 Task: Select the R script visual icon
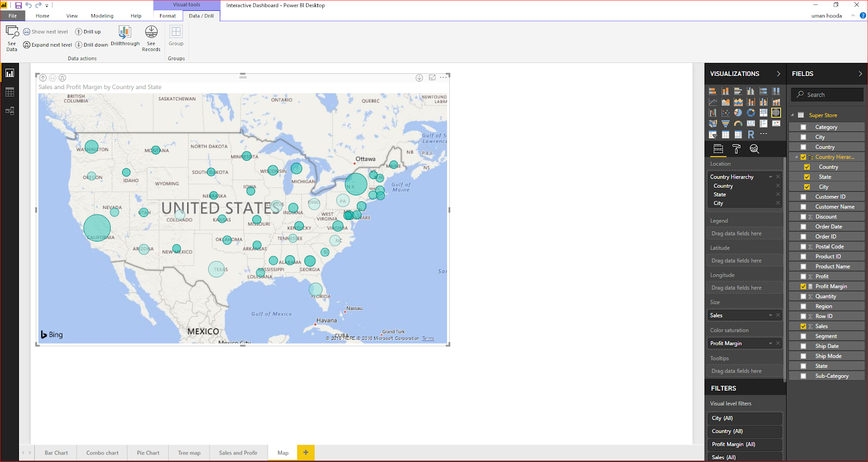(x=751, y=135)
